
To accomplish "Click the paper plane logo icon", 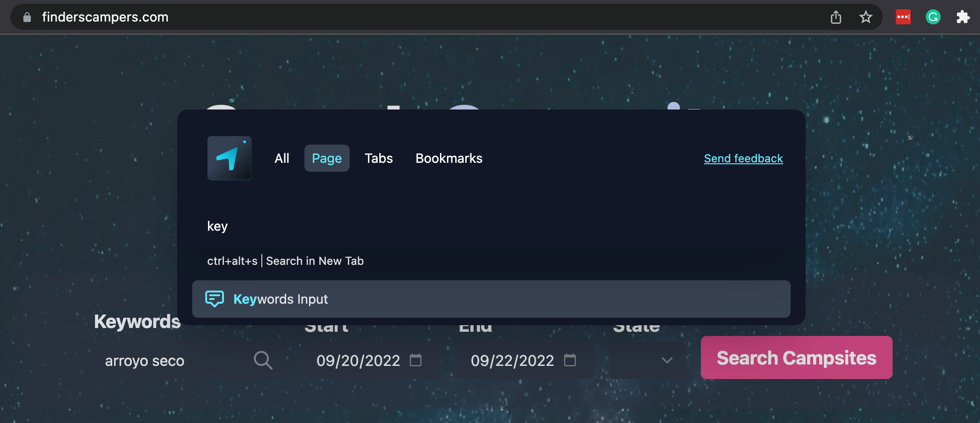I will (229, 158).
